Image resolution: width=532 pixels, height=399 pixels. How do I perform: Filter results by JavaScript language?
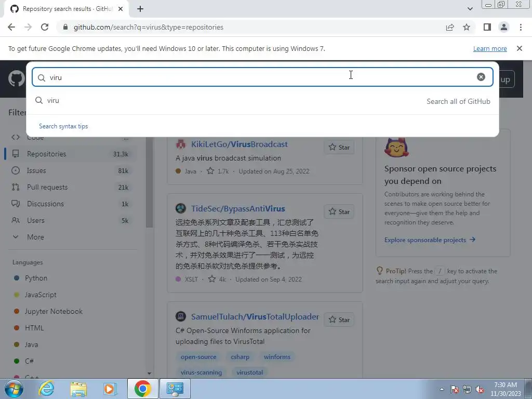(x=41, y=295)
